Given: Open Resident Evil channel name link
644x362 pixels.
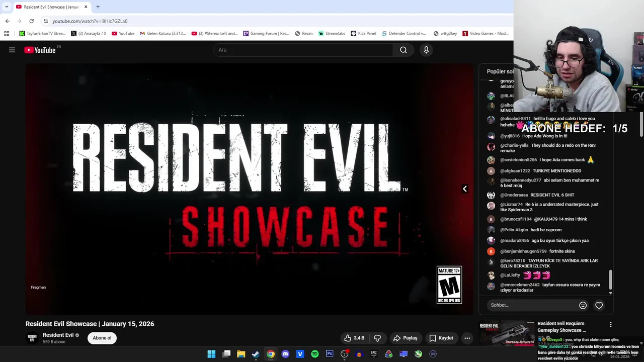Looking at the screenshot, I should (x=58, y=335).
